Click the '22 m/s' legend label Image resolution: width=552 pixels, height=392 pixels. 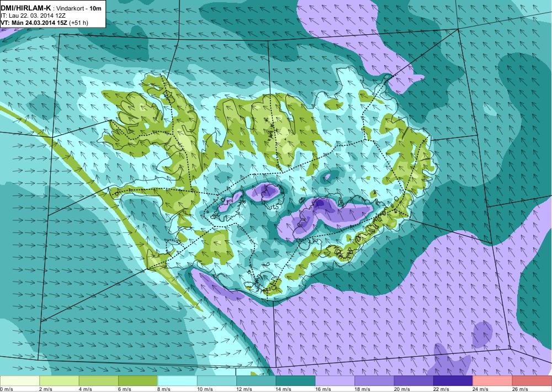pos(442,389)
